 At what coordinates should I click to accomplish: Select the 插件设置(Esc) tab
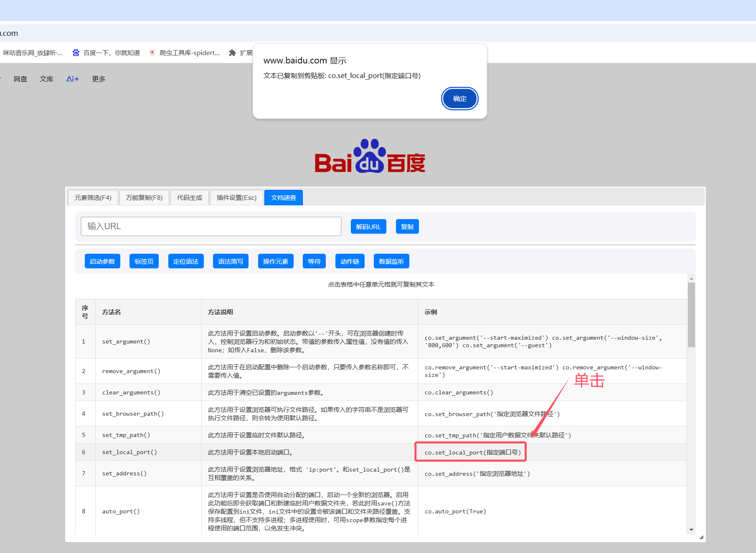click(x=236, y=197)
